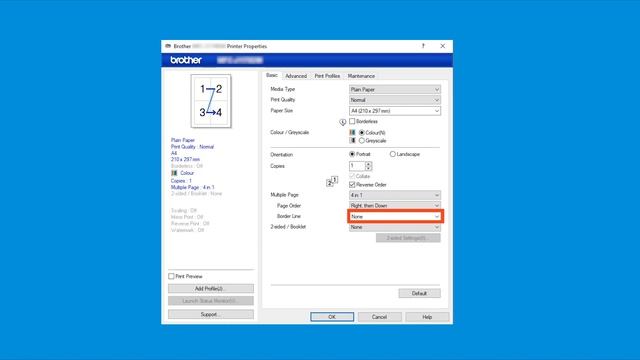Screen dimensions: 640x360
Task: Click the Add Profile button
Action: coord(211,289)
